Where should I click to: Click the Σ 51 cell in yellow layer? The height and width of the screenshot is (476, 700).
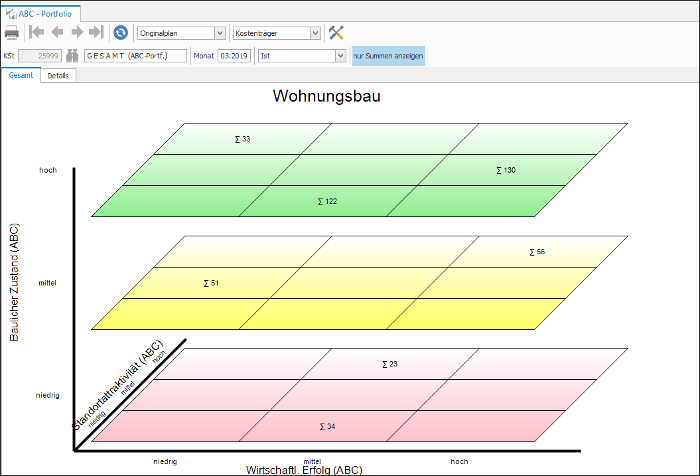point(211,283)
